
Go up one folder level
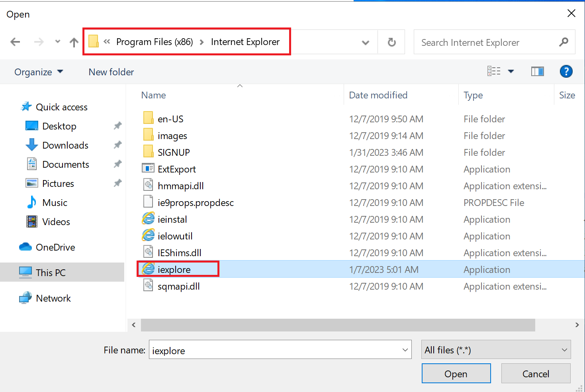74,42
